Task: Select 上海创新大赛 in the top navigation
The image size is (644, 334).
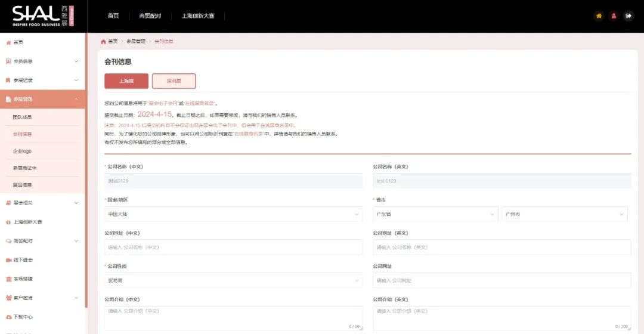Action: (x=198, y=16)
